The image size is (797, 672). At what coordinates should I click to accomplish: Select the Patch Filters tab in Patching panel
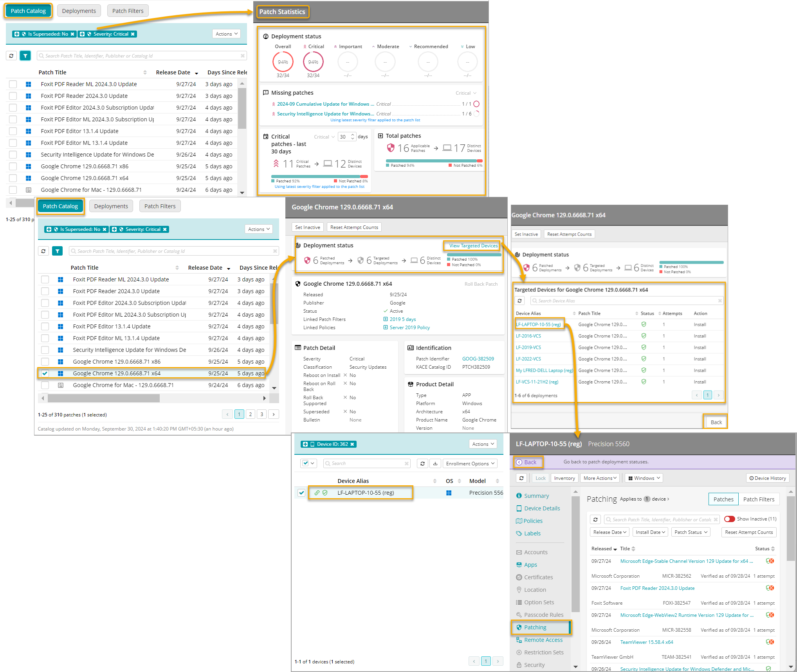(x=758, y=499)
